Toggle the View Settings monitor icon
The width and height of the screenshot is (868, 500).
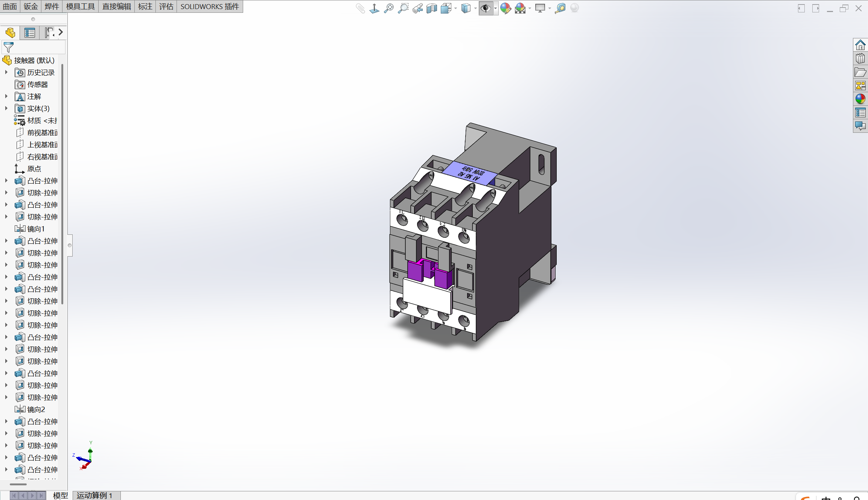coord(540,8)
